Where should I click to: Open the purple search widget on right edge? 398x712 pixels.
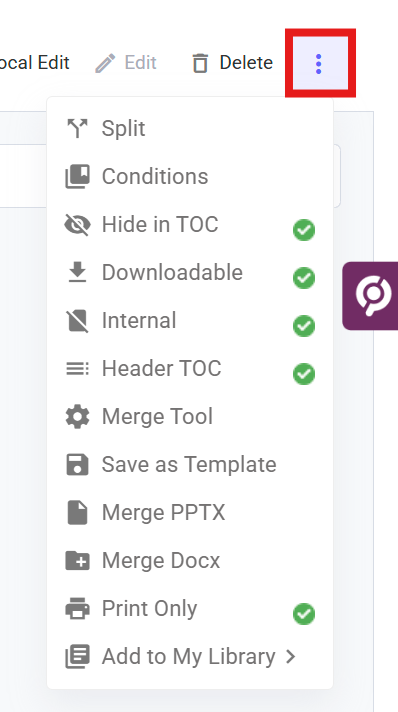[370, 296]
